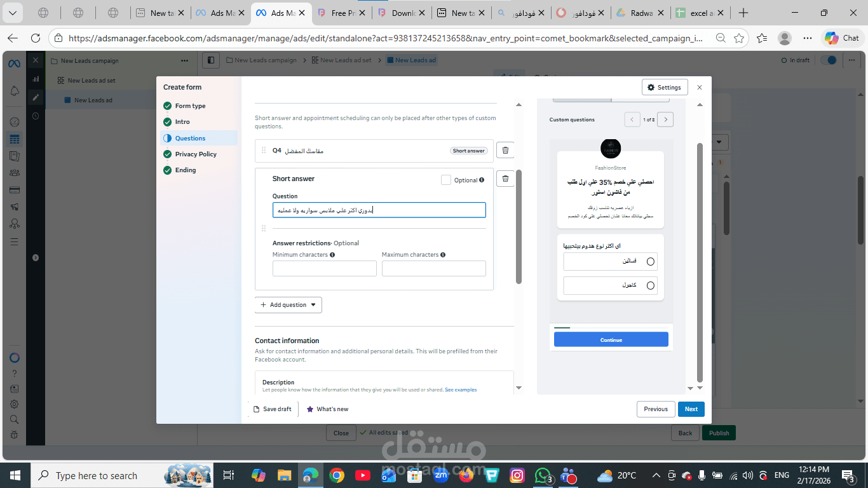Go to the previous custom question in the preview
868x488 pixels.
tap(632, 119)
